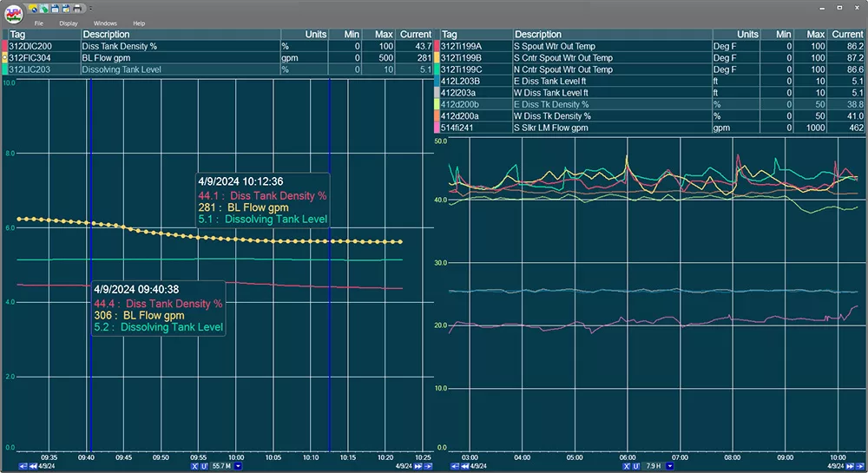Click the 55.7 M time span field
Image resolution: width=868 pixels, height=473 pixels.
pos(221,466)
